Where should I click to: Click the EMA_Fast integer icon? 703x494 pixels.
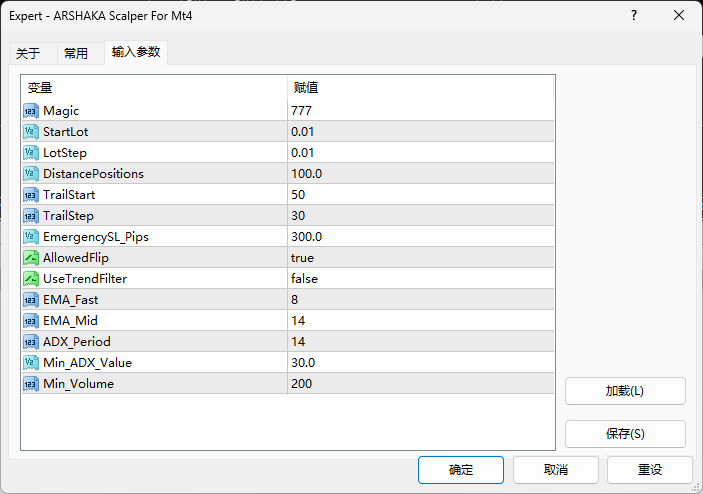coord(31,300)
